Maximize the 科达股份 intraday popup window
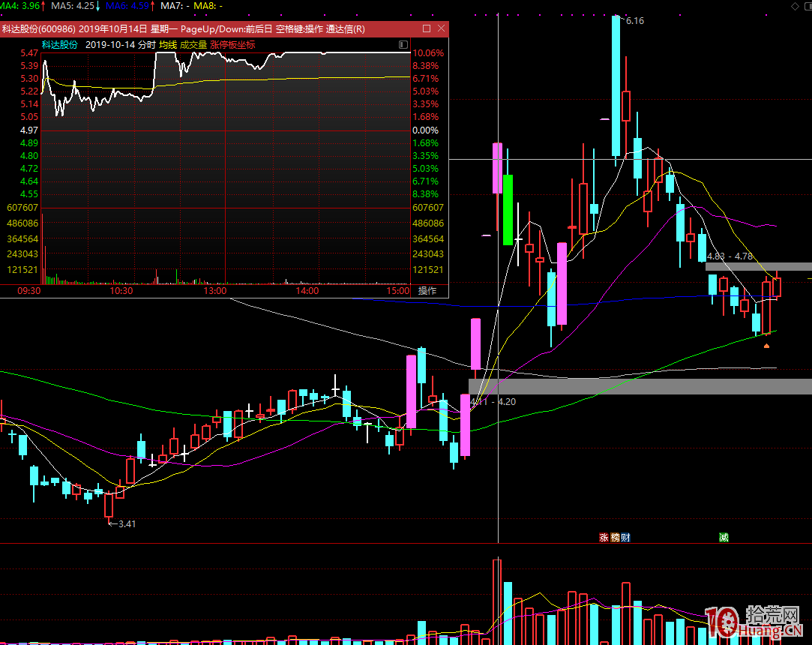This screenshot has height=645, width=812. click(x=427, y=28)
